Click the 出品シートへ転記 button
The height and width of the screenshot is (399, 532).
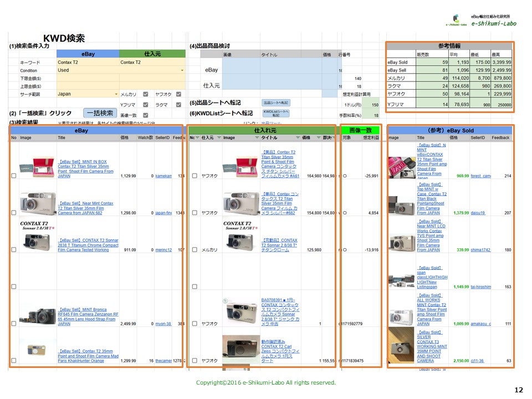pyautogui.click(x=276, y=103)
